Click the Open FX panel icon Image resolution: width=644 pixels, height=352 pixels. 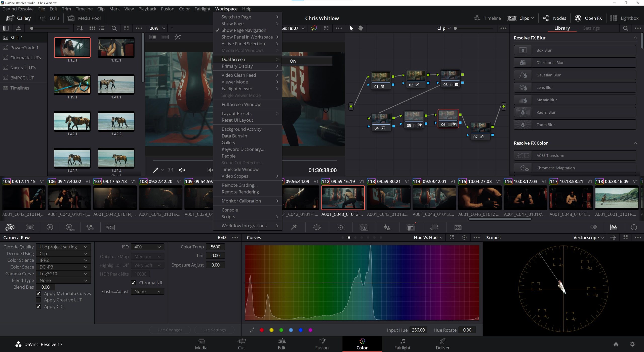pyautogui.click(x=579, y=18)
